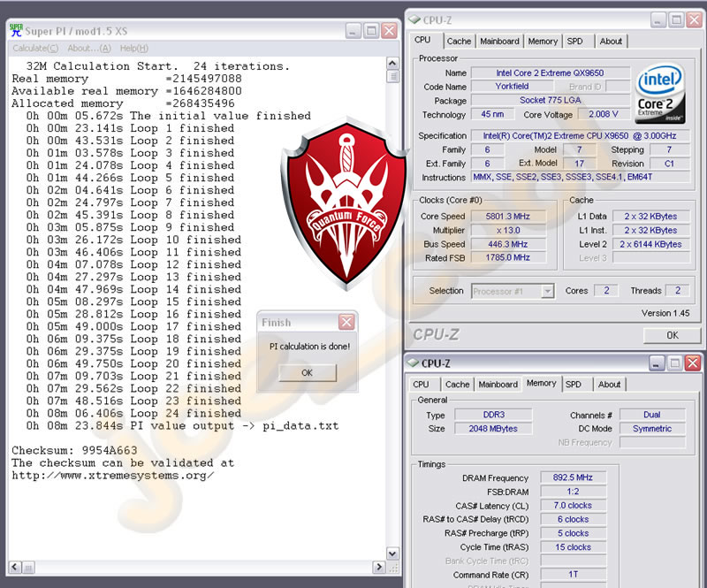Click the Checksum line 9954A663
This screenshot has height=588, width=707.
click(x=74, y=450)
